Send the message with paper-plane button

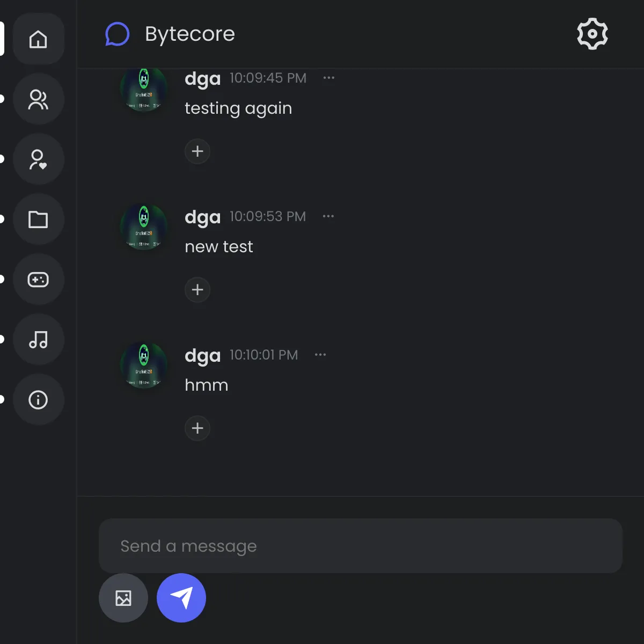pyautogui.click(x=181, y=598)
